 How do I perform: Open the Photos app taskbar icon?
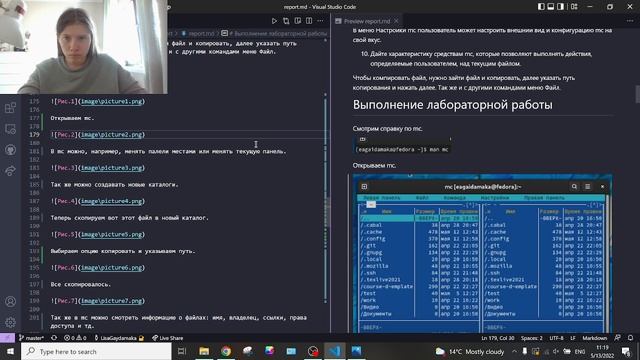pyautogui.click(x=356, y=351)
